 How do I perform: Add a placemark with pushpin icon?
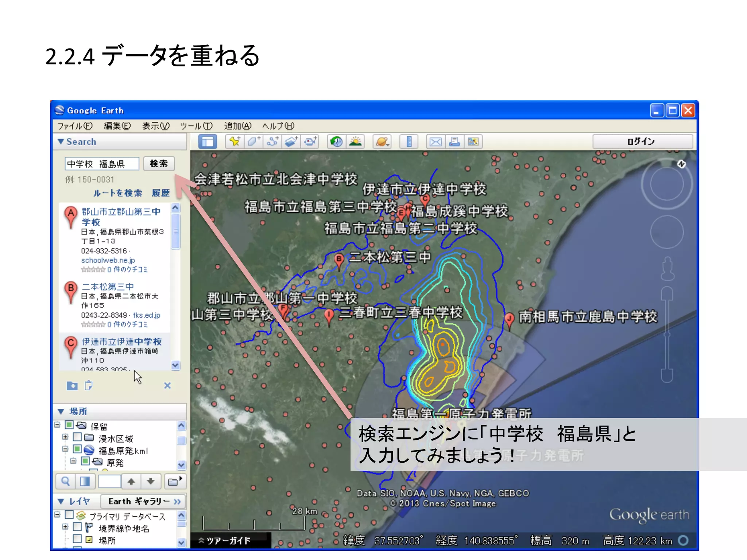click(x=235, y=141)
